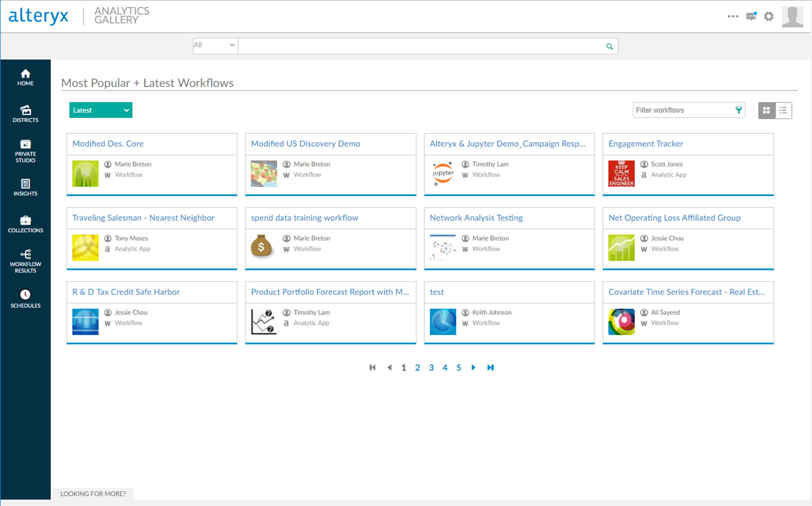812x506 pixels.
Task: Go to the previous page arrow
Action: (x=390, y=367)
